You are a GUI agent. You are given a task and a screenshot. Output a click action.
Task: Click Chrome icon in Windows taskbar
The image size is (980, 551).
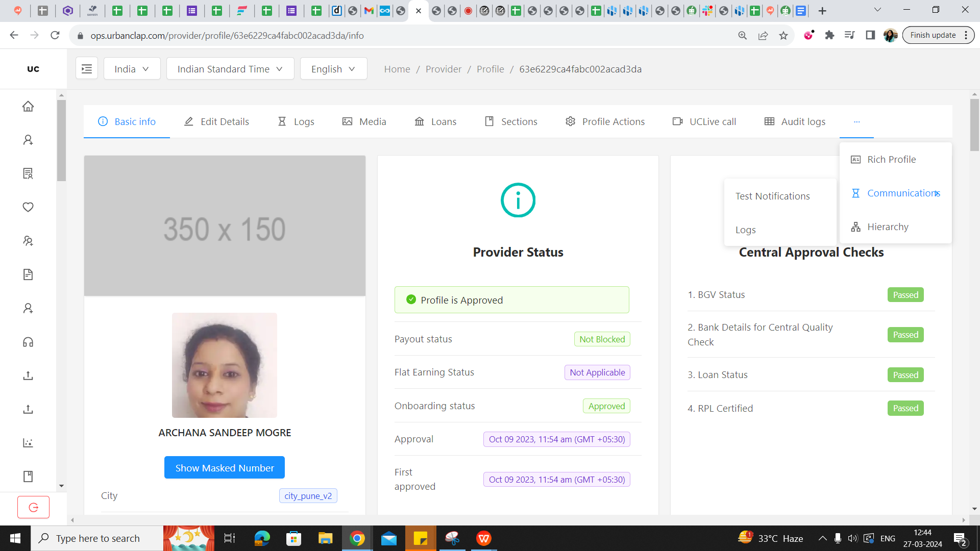(x=357, y=538)
